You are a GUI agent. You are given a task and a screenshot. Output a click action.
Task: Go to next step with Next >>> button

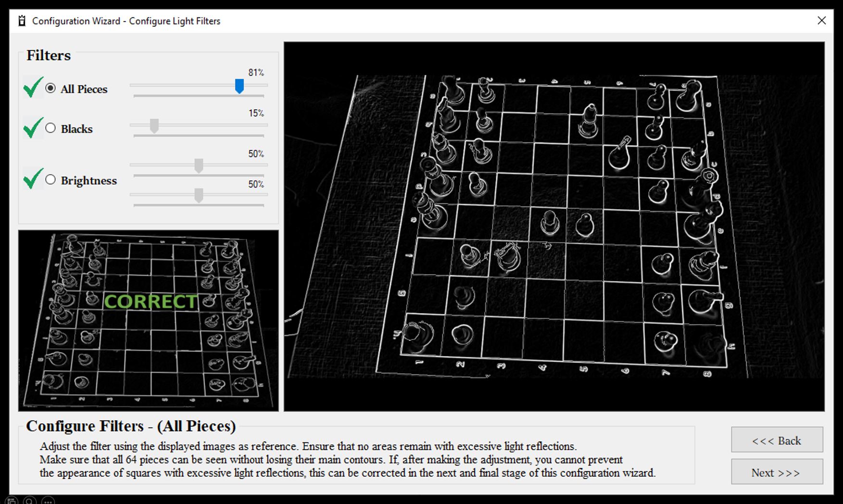[x=777, y=472]
